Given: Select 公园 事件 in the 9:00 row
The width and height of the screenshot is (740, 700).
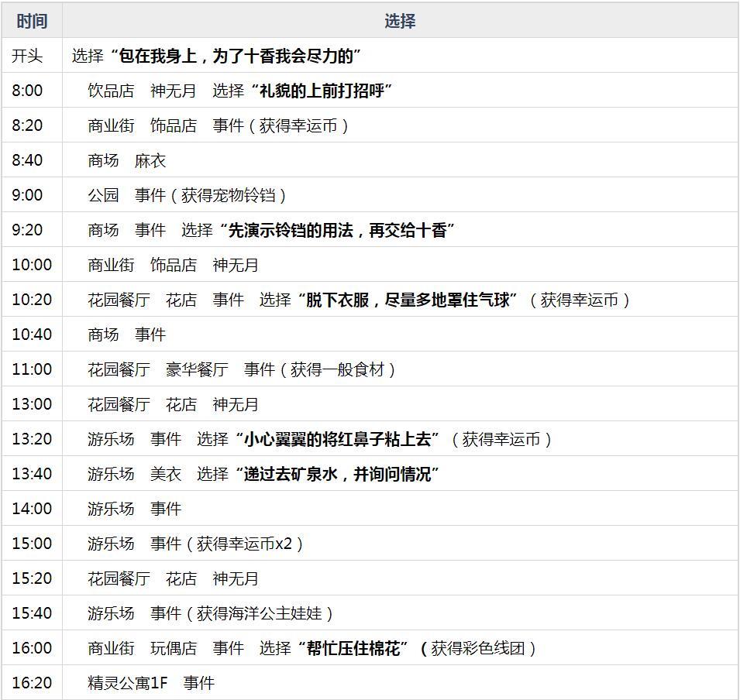Looking at the screenshot, I should click(x=126, y=195).
